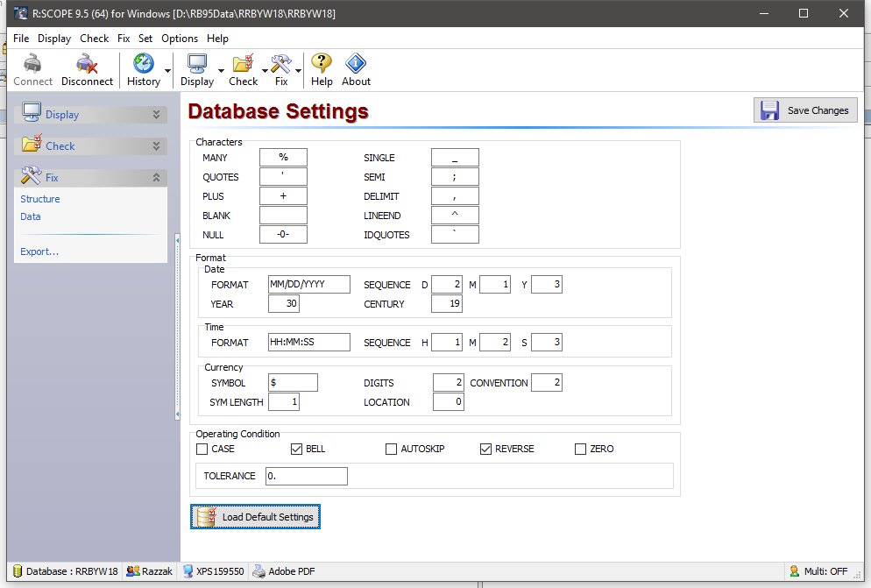The width and height of the screenshot is (871, 588).
Task: Click the Date FORMAT input field
Action: pos(308,285)
